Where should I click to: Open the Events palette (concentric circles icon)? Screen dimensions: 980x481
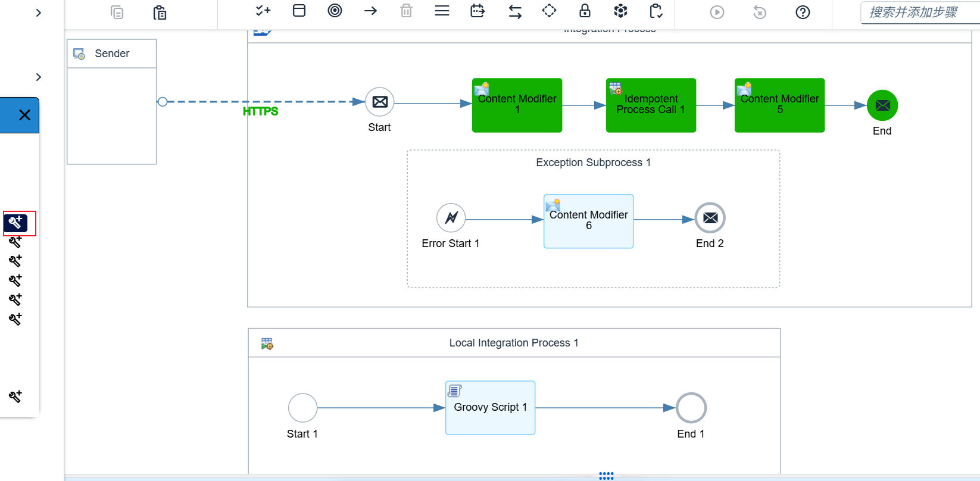(x=335, y=11)
